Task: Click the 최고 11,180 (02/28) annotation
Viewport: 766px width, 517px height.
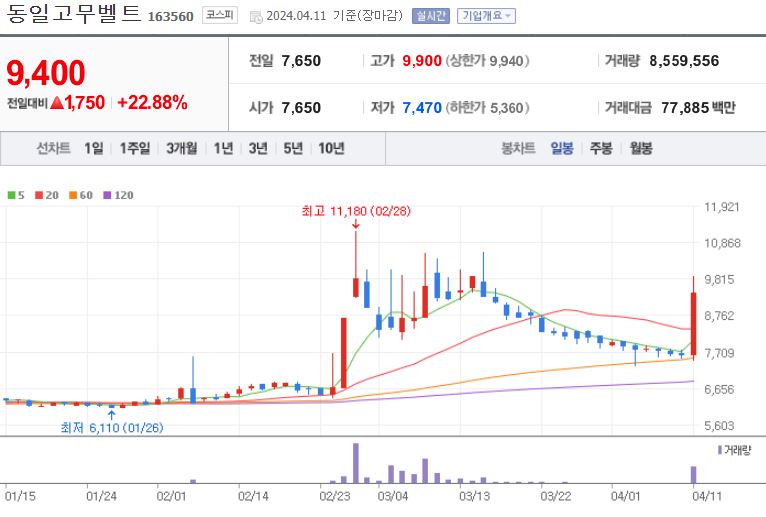Action: point(356,211)
